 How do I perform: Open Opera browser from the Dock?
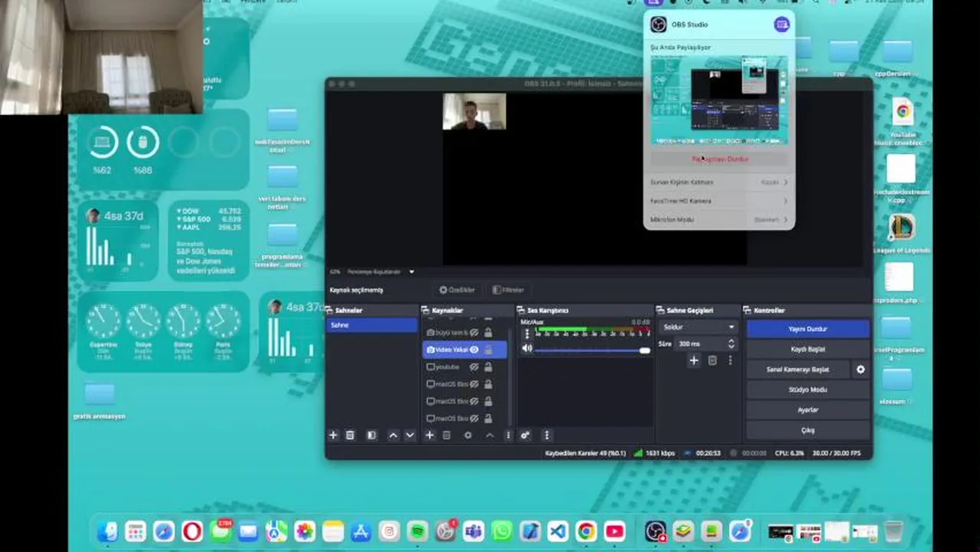[192, 531]
